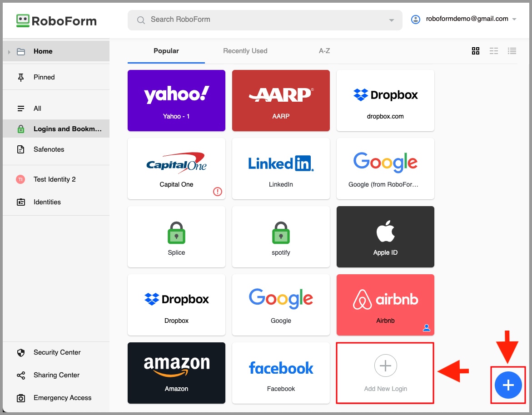532x415 pixels.
Task: Sort logins with the A-Z tab
Action: (x=324, y=51)
